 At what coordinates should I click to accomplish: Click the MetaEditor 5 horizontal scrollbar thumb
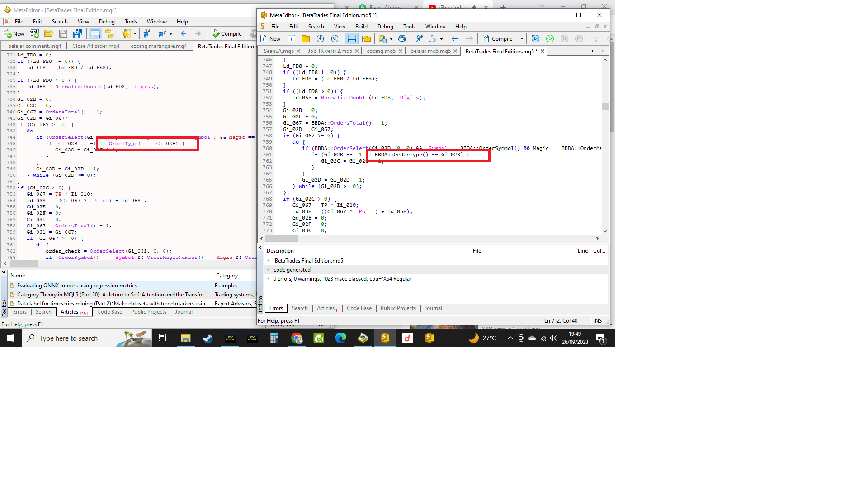(x=282, y=239)
